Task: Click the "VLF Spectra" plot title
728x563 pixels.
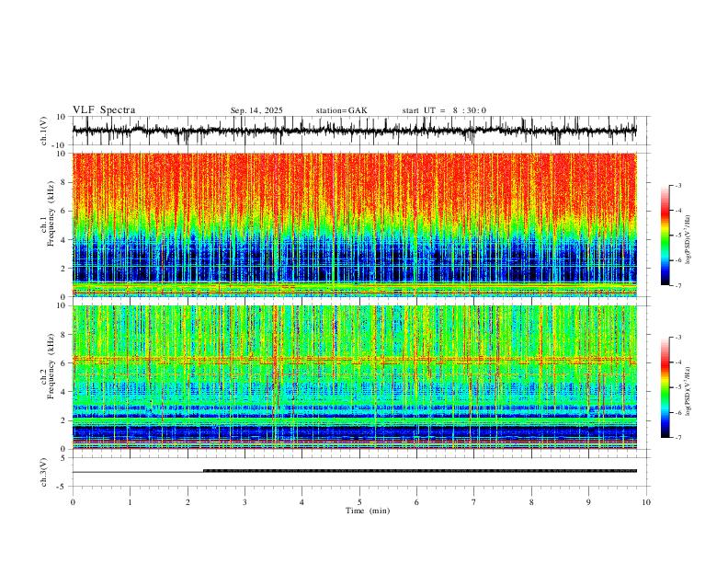Action: (104, 110)
